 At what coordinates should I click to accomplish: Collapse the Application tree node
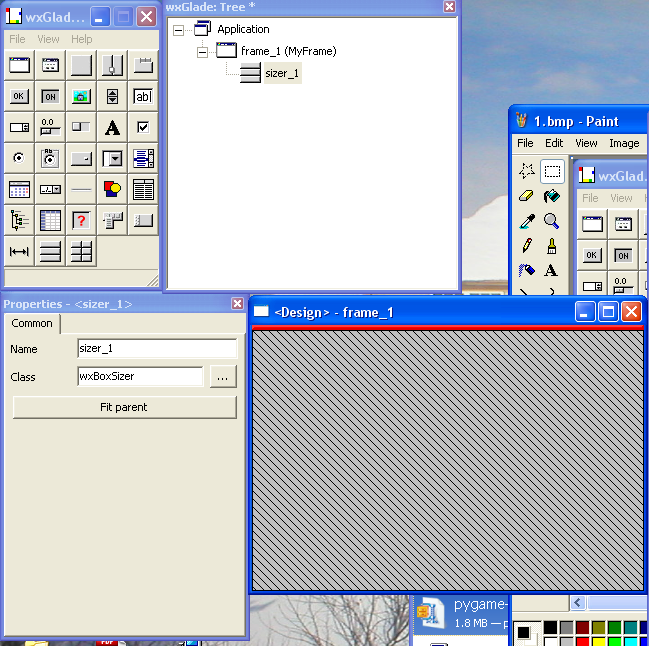178,30
